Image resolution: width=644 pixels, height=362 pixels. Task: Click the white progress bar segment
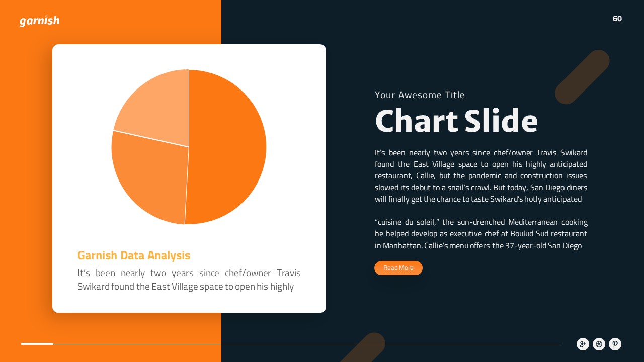click(x=37, y=344)
